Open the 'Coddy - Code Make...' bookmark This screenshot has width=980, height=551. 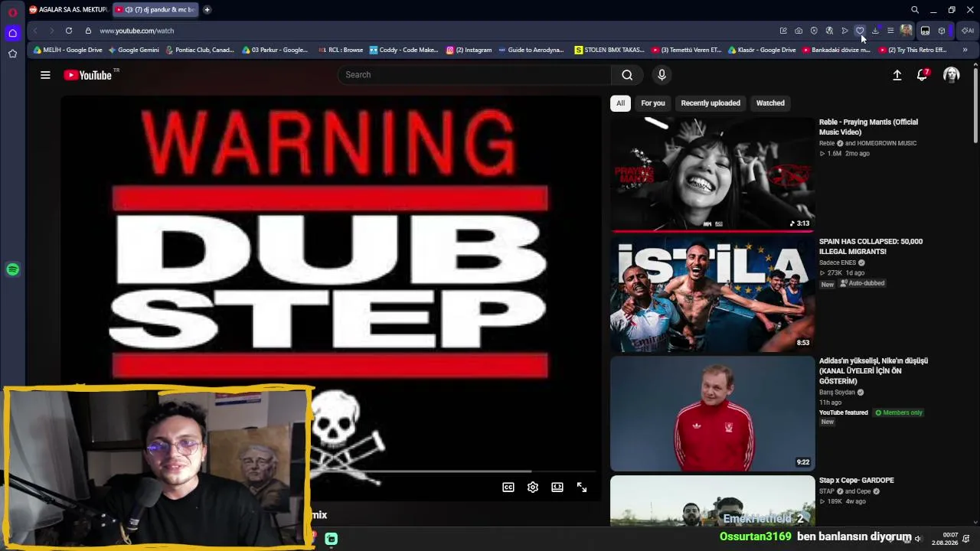[x=403, y=51]
